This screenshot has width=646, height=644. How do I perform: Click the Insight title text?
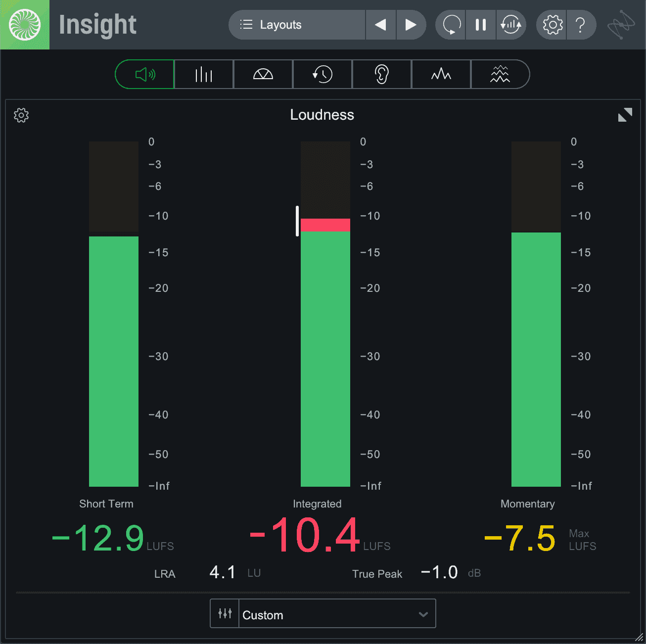coord(97,25)
